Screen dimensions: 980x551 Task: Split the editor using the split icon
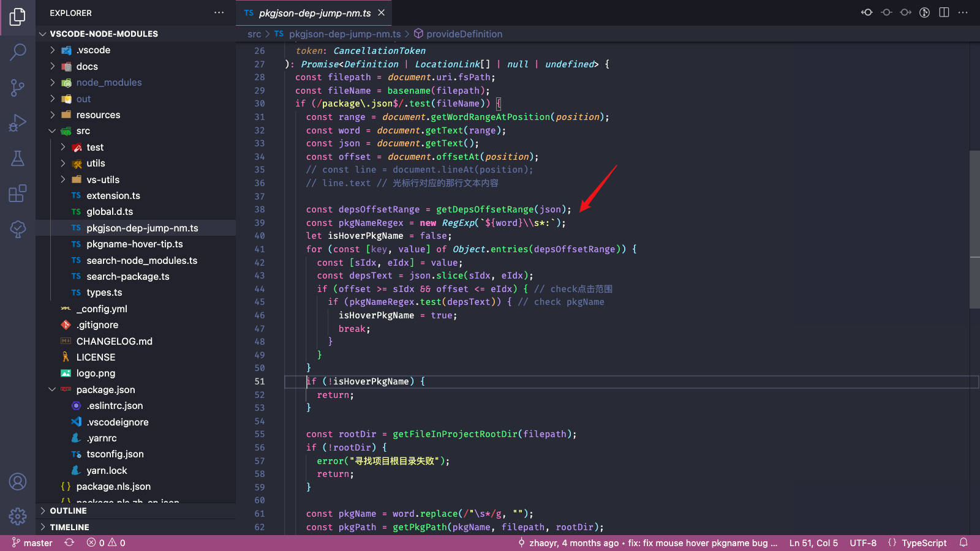(x=943, y=12)
